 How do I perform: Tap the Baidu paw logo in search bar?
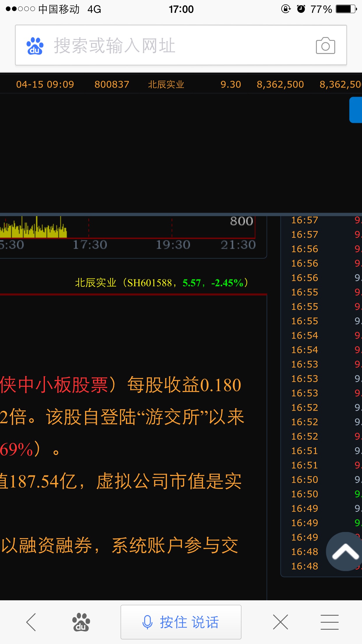tap(35, 46)
